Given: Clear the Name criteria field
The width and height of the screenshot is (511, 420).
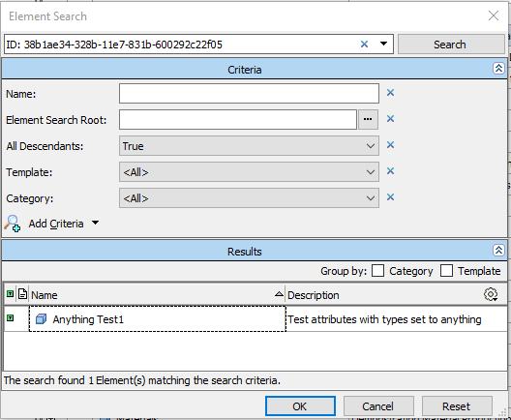Looking at the screenshot, I should pos(390,93).
